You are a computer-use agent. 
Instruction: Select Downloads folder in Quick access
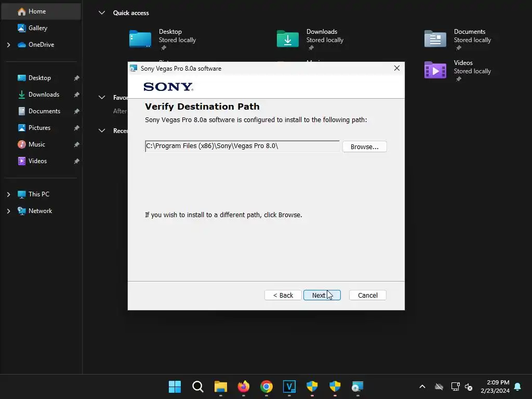click(311, 39)
